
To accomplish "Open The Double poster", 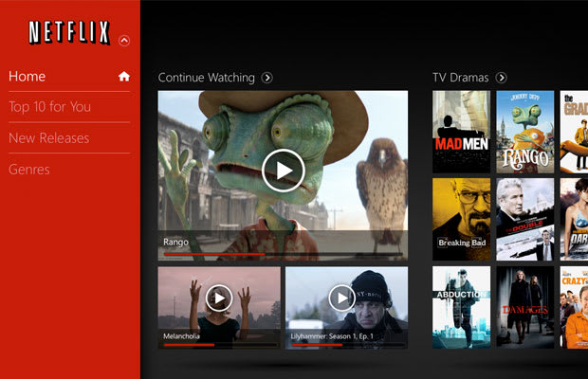I will [525, 219].
